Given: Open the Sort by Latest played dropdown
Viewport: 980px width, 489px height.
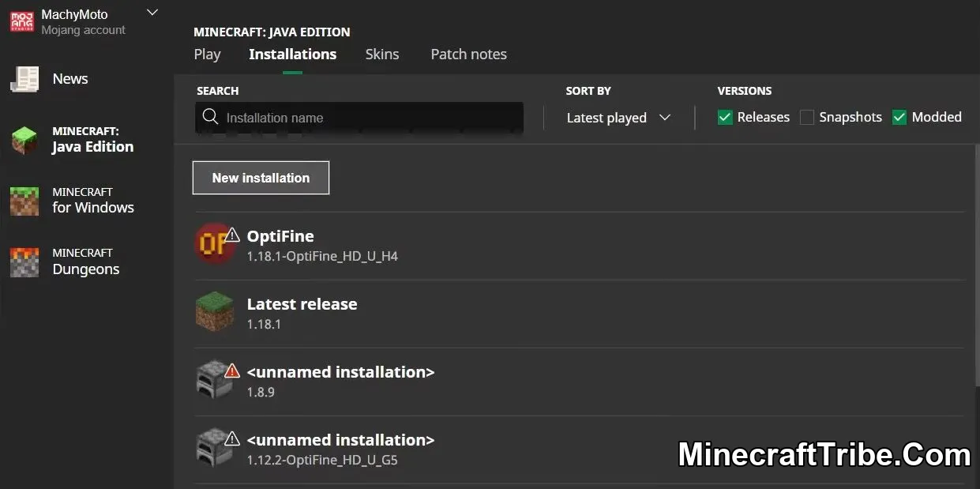Looking at the screenshot, I should (x=618, y=118).
